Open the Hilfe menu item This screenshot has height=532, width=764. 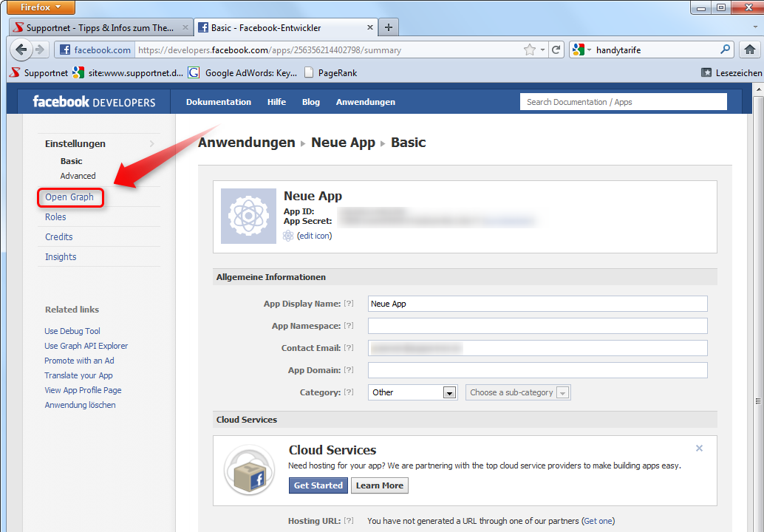276,102
